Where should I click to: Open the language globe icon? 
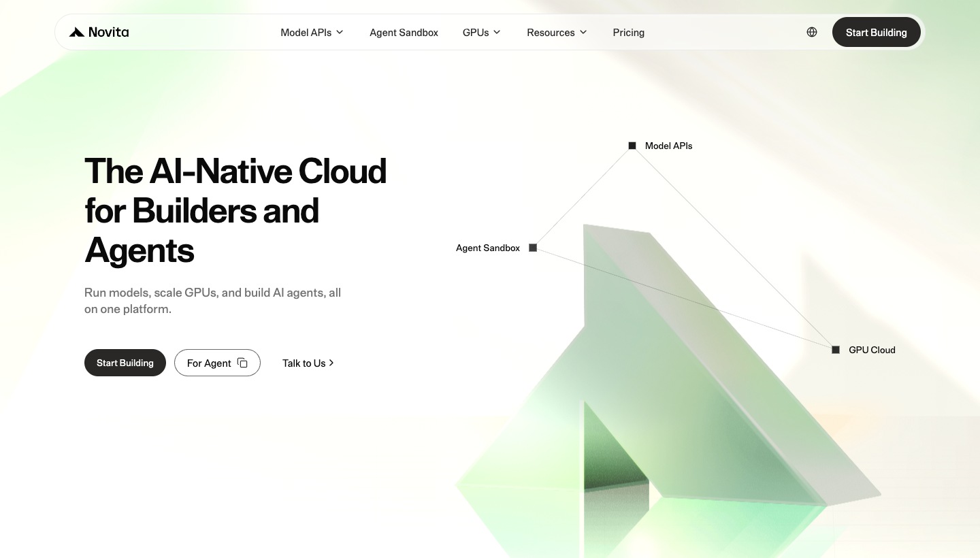coord(812,32)
